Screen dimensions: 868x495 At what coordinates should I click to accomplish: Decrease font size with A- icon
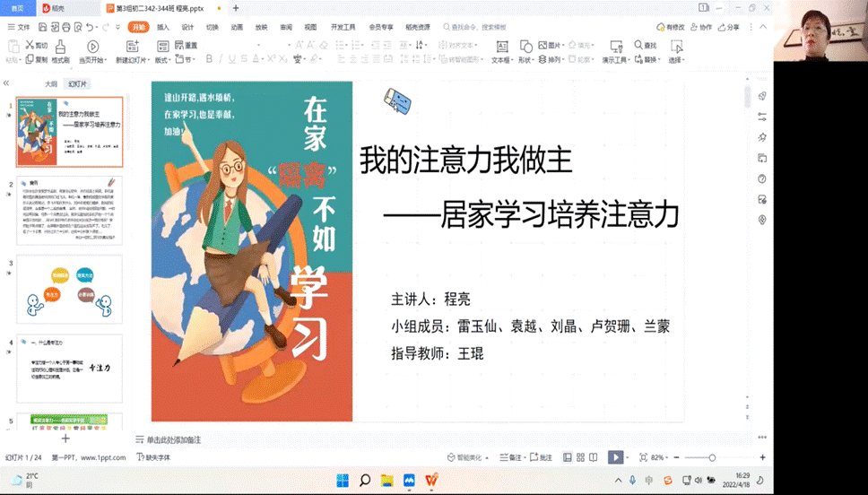point(310,45)
